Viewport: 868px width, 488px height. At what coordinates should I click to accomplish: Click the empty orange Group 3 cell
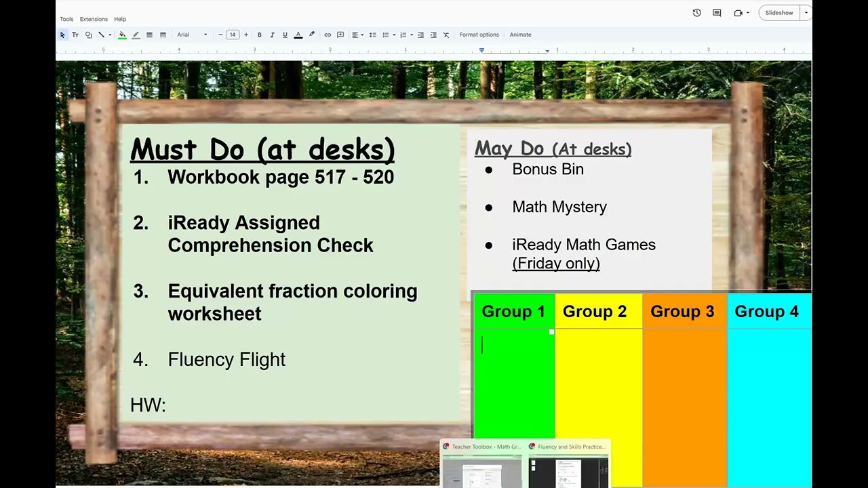[x=684, y=407]
